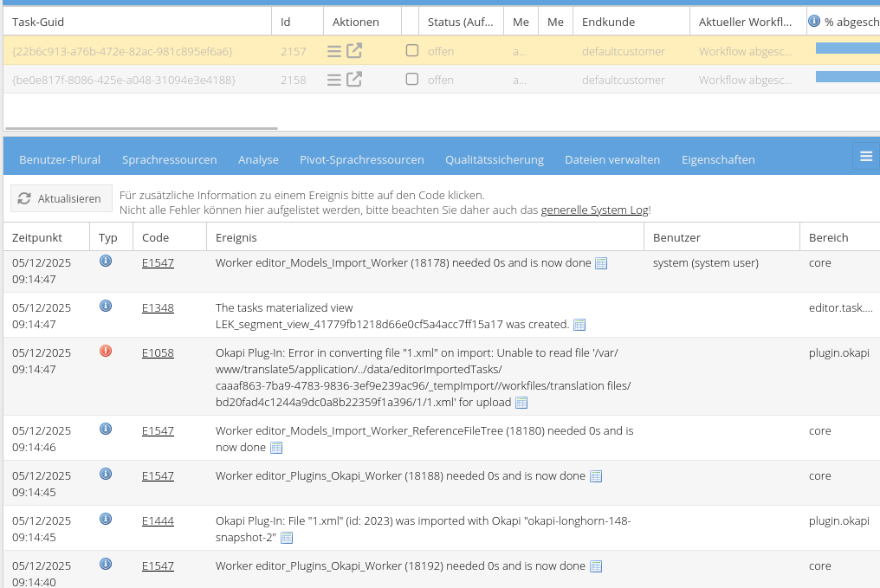Click the red error icon for E1058
880x588 pixels.
click(106, 351)
